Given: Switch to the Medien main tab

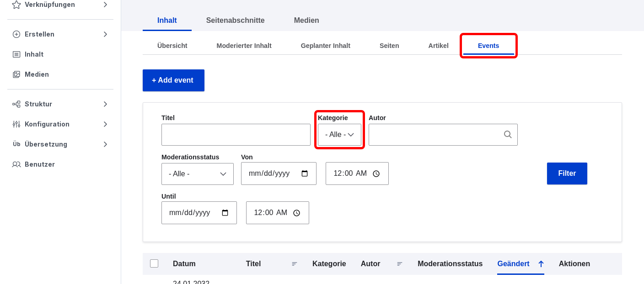Looking at the screenshot, I should tap(306, 21).
